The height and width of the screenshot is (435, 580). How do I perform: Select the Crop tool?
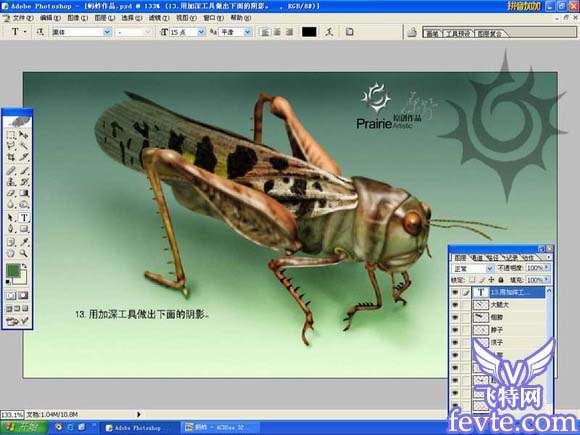pos(11,158)
